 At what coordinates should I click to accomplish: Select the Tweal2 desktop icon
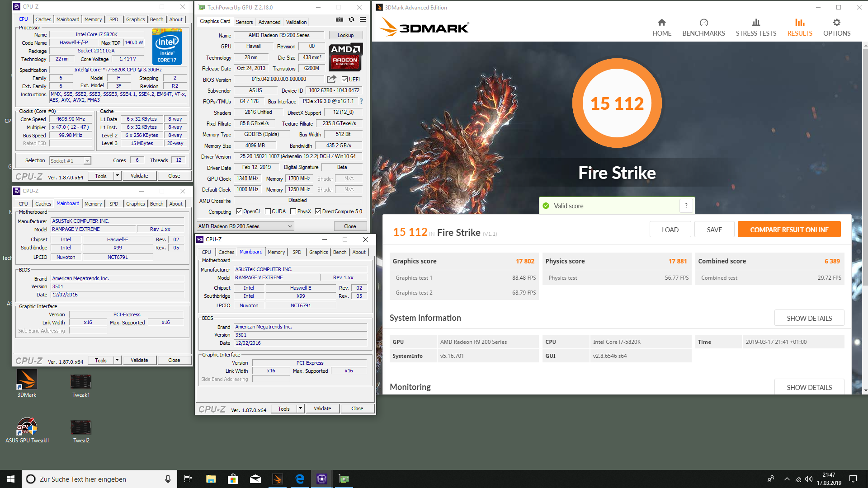coord(81,431)
